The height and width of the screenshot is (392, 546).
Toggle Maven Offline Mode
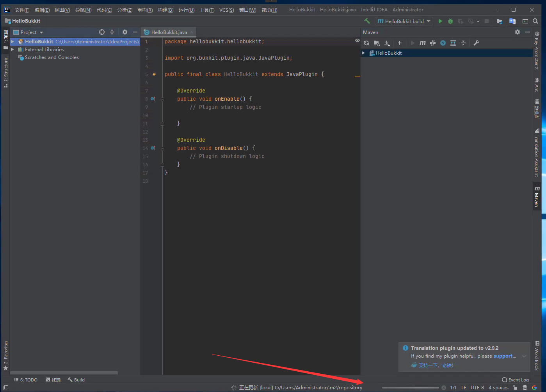tap(432, 43)
